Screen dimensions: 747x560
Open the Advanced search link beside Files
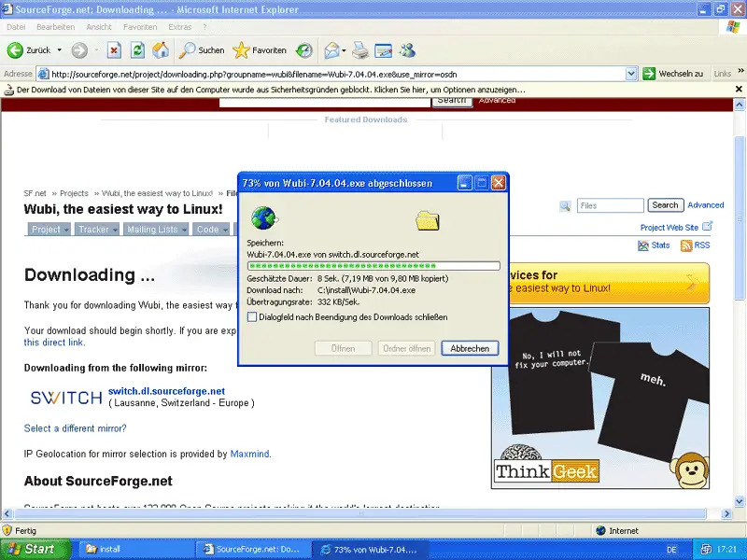706,205
